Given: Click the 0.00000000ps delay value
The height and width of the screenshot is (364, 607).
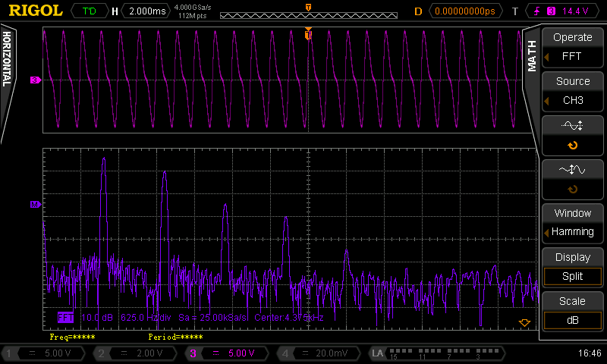Looking at the screenshot, I should click(x=465, y=11).
